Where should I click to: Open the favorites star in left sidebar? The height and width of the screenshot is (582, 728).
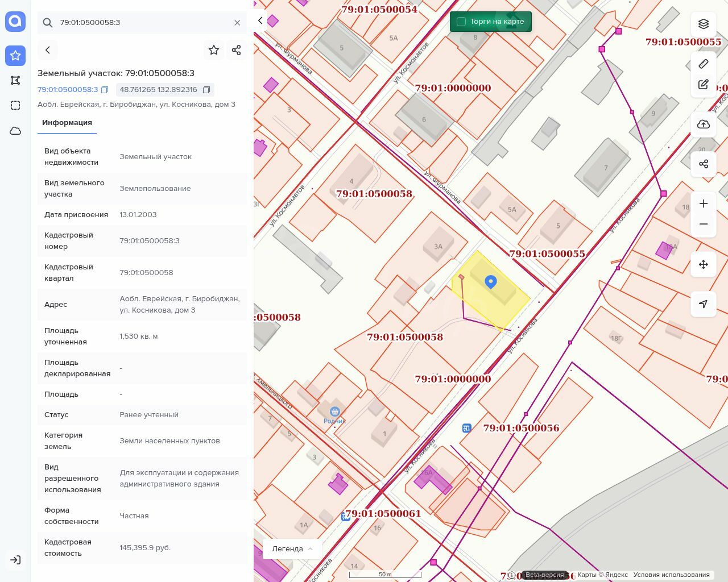coord(15,55)
